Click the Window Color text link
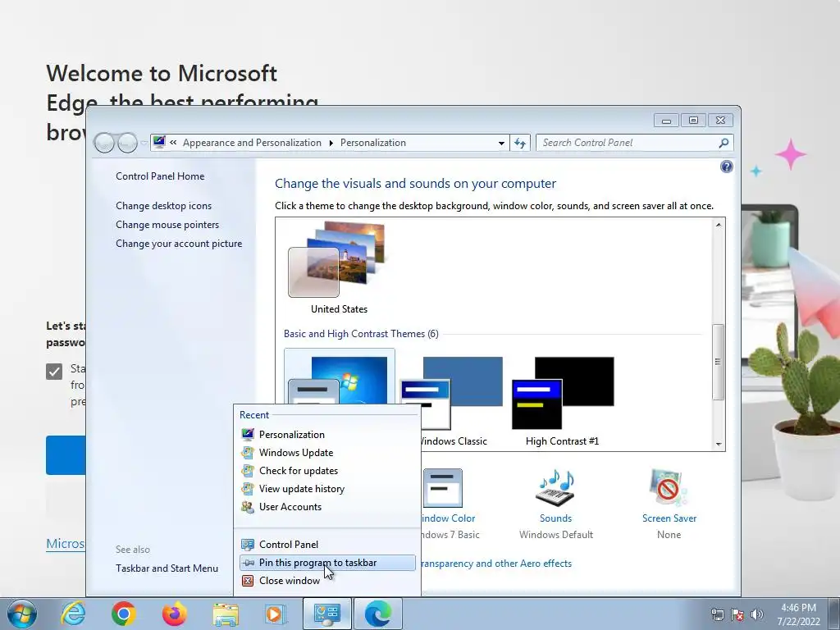Image resolution: width=840 pixels, height=630 pixels. tap(449, 518)
